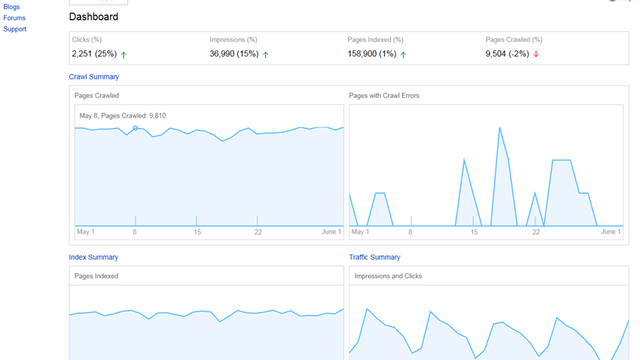Click the Dashboard heading

93,17
